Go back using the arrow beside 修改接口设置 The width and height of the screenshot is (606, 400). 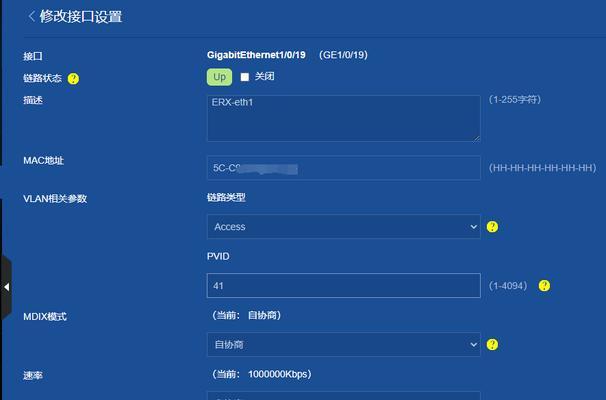(31, 16)
